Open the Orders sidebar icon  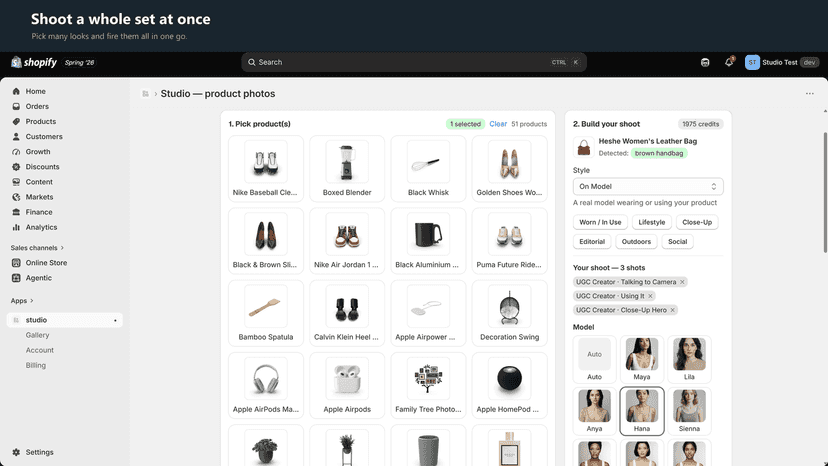16,106
